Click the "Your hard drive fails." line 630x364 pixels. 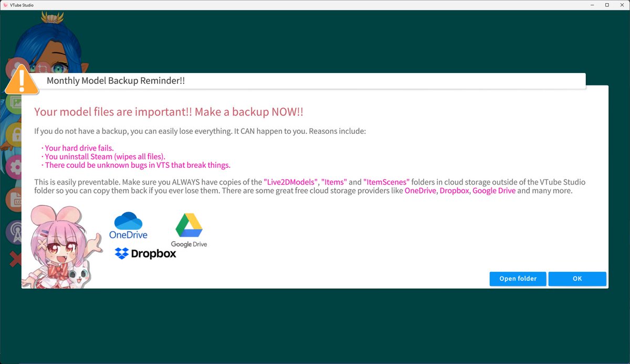pyautogui.click(x=77, y=148)
